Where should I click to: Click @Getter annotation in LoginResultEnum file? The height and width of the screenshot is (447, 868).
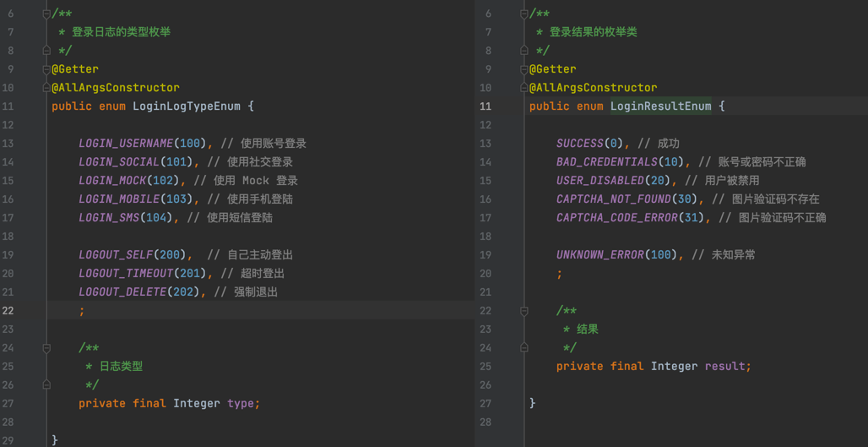(x=553, y=69)
